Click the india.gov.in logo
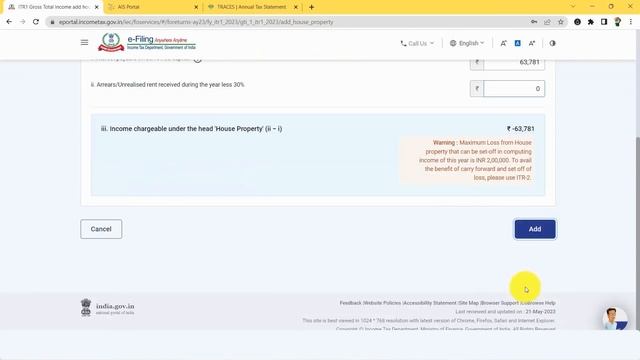Screen dimensions: 640x360 pos(107,308)
